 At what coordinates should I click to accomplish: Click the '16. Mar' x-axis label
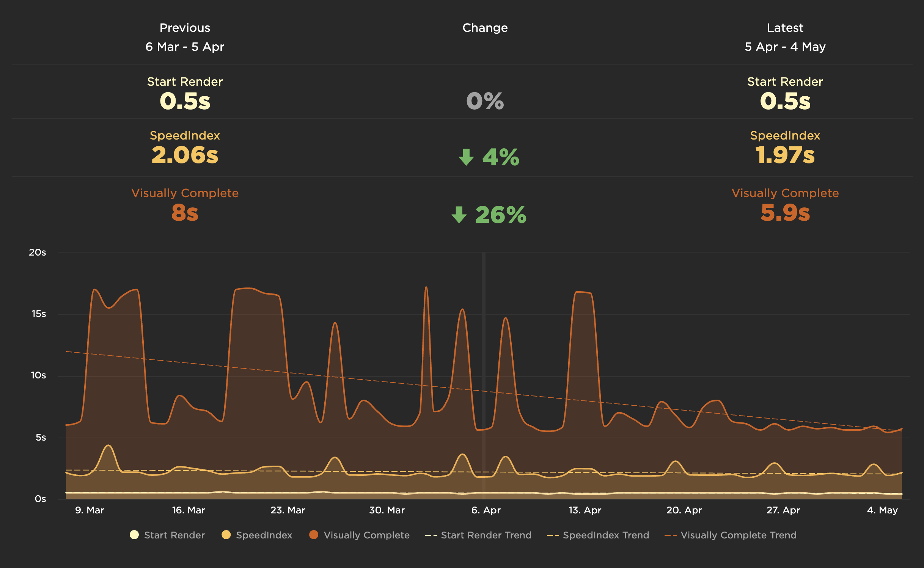[189, 510]
